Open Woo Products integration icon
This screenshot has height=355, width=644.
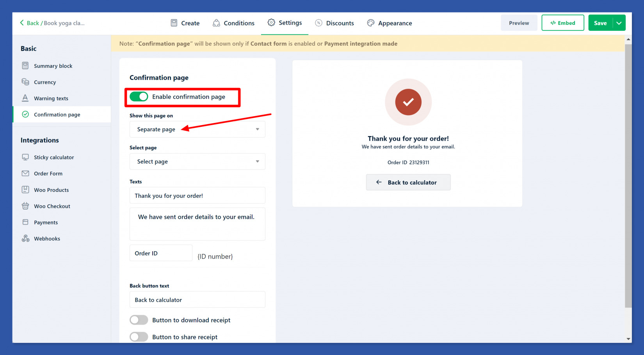point(25,190)
